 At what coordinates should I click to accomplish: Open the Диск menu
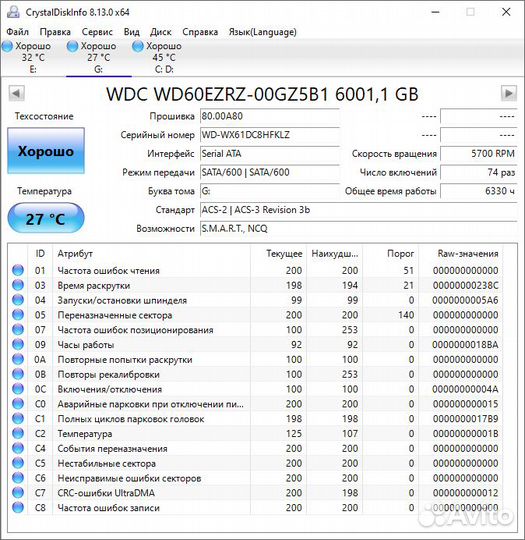[161, 32]
